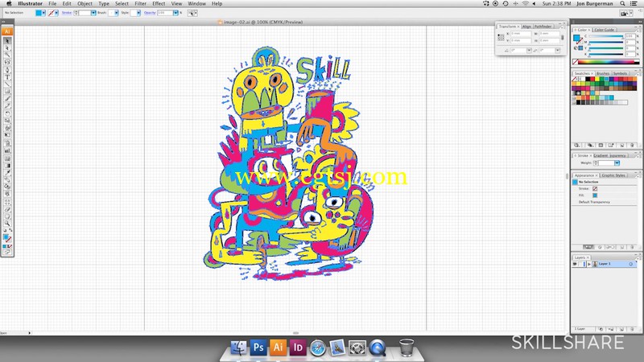
Task: Open the Weight dropdown in Stroke panel
Action: tap(617, 163)
